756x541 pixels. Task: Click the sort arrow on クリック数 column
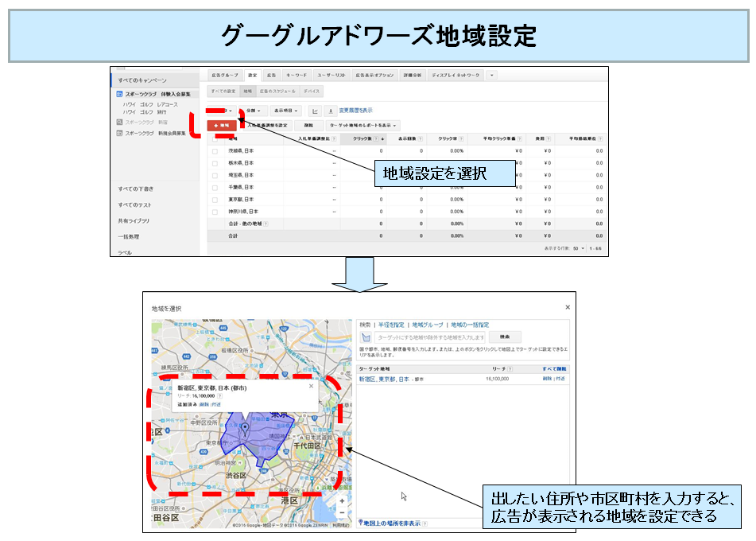pyautogui.click(x=383, y=139)
